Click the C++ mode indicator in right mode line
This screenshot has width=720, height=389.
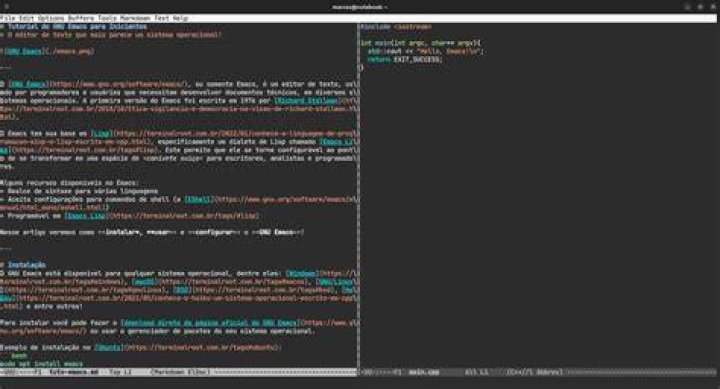point(534,372)
